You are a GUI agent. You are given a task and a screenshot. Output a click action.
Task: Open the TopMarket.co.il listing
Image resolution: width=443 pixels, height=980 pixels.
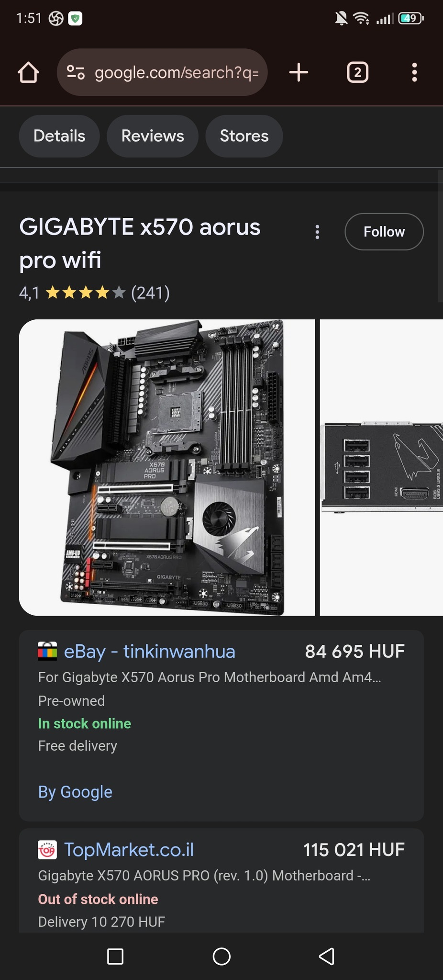tap(129, 850)
